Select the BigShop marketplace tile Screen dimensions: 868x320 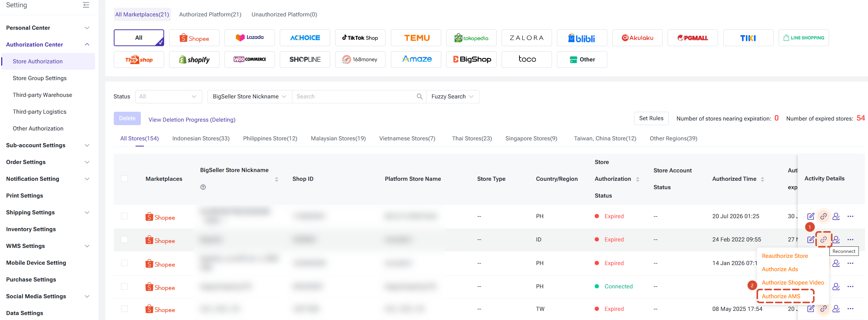pyautogui.click(x=471, y=59)
